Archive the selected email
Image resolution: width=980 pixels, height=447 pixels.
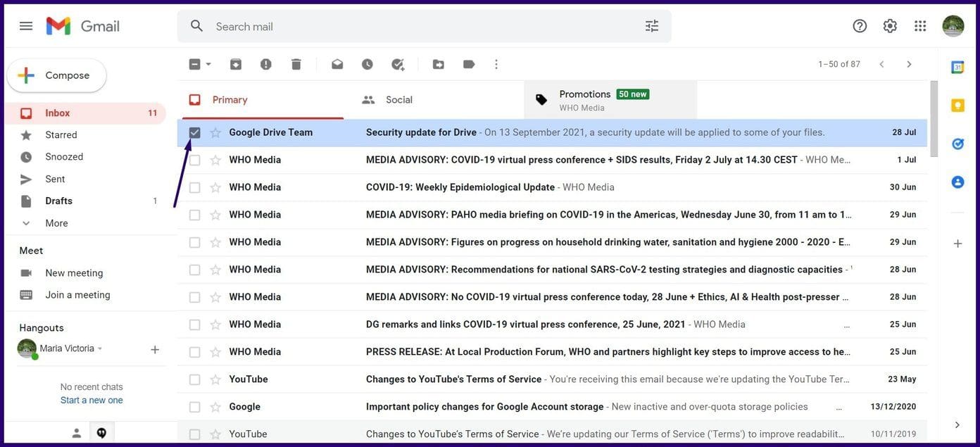236,64
